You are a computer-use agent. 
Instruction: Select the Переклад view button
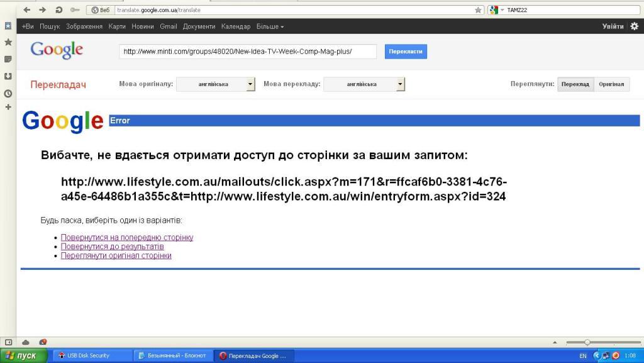click(575, 84)
